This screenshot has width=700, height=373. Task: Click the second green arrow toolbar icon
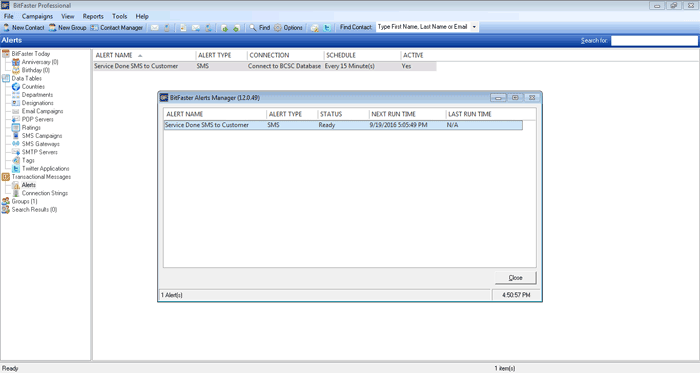point(237,28)
